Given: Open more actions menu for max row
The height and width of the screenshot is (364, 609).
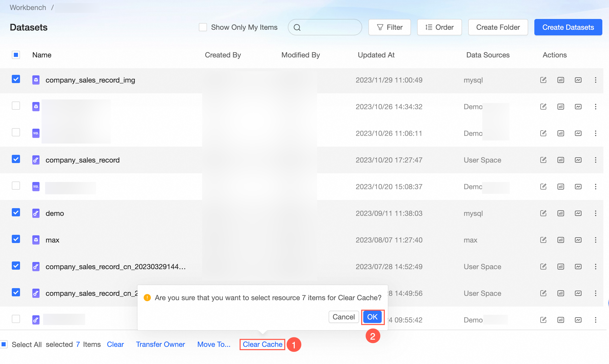Looking at the screenshot, I should pyautogui.click(x=595, y=240).
